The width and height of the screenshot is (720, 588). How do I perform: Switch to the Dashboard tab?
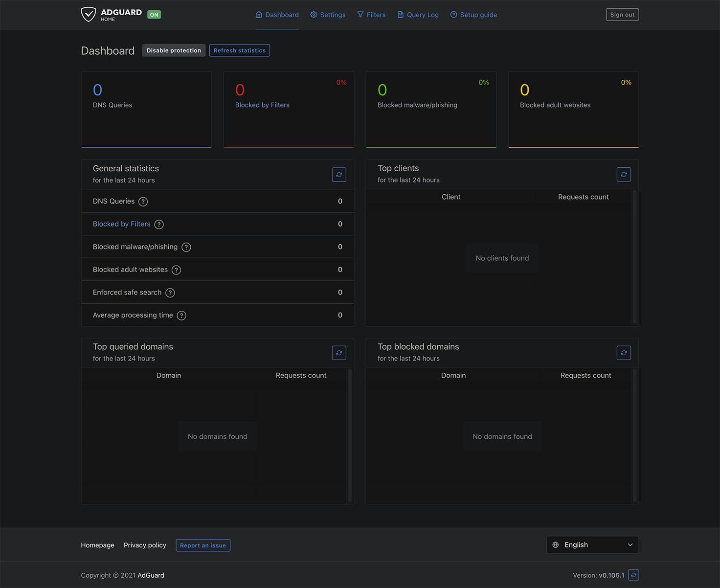[x=277, y=15]
